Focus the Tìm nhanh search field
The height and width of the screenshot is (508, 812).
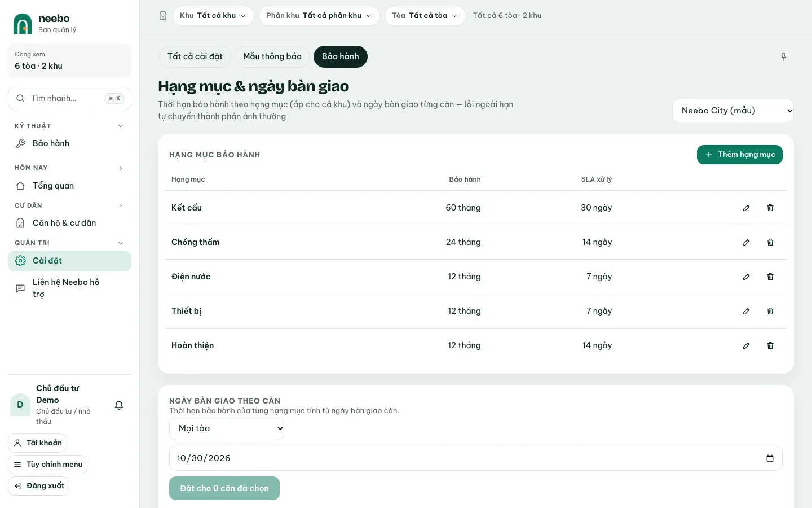point(69,98)
